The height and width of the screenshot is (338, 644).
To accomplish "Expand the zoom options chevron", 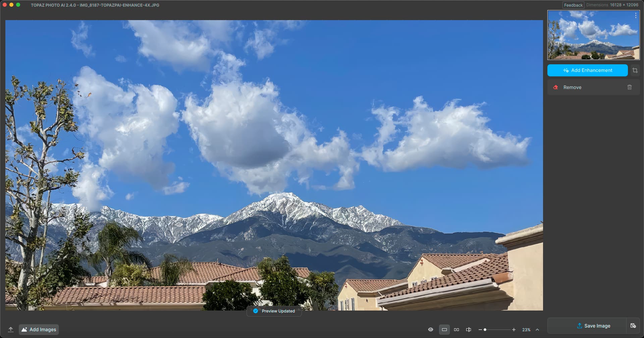I will 537,330.
